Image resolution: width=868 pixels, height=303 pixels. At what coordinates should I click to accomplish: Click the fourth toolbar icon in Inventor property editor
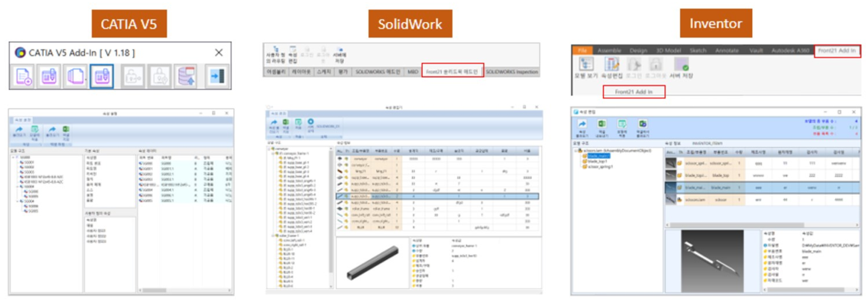tap(643, 124)
